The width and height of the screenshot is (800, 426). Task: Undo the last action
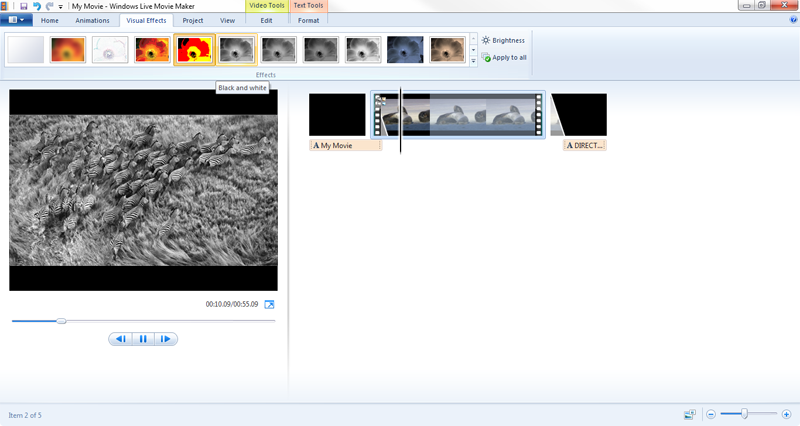[x=37, y=6]
